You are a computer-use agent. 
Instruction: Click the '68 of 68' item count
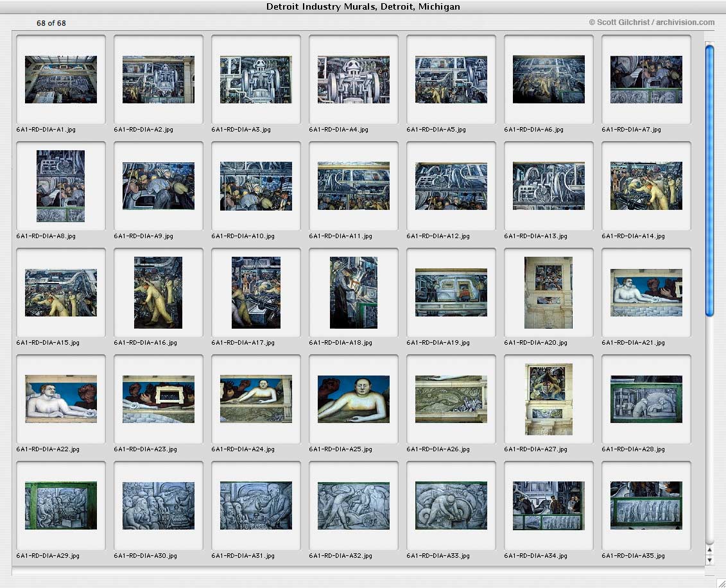[51, 23]
